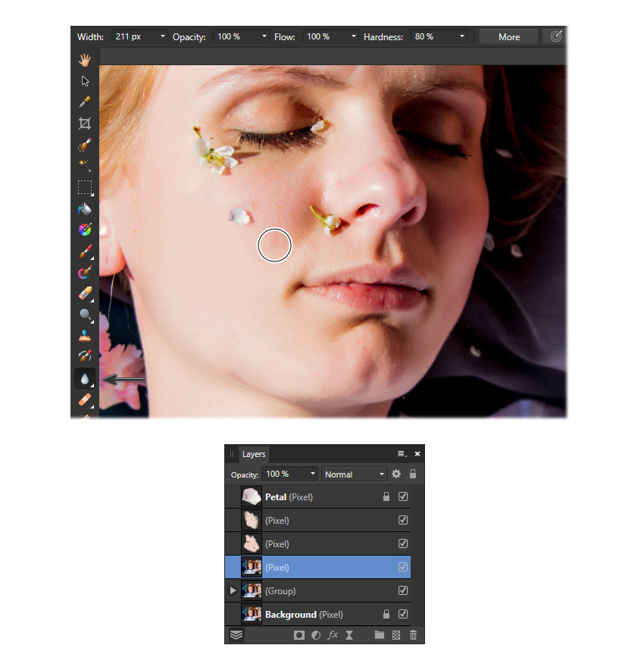Select the Paint Brush tool
Image resolution: width=644 pixels, height=667 pixels.
click(x=85, y=251)
